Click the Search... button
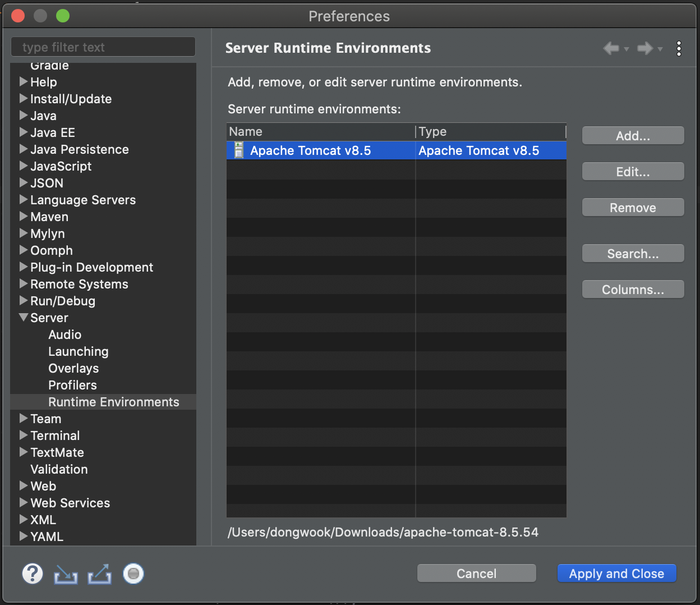 633,254
